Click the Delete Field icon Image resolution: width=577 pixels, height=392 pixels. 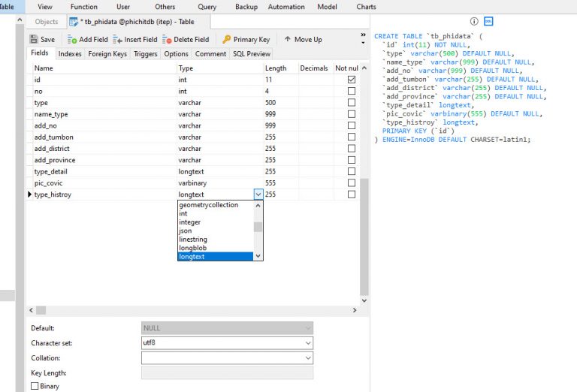click(167, 39)
